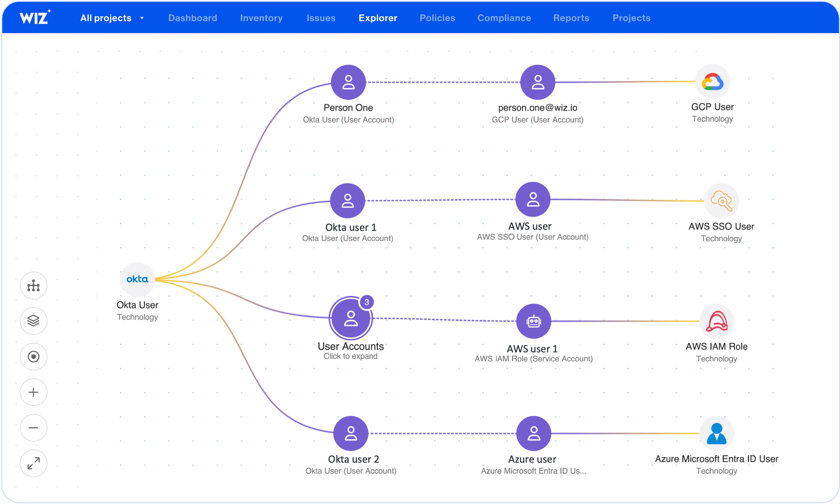This screenshot has width=840, height=504.
Task: Click the 'AWS user 1' label
Action: pos(532,349)
